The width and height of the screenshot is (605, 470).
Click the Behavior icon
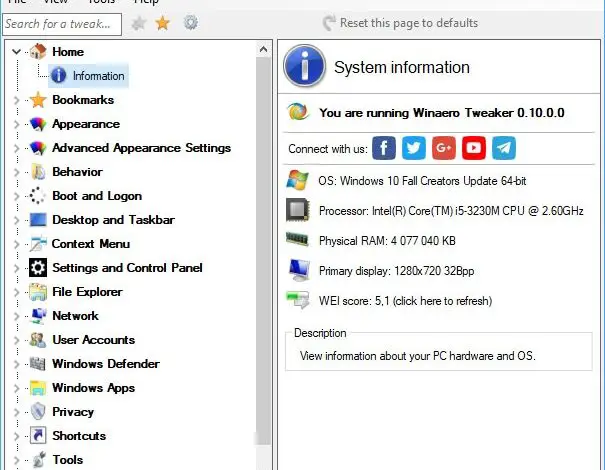point(38,172)
